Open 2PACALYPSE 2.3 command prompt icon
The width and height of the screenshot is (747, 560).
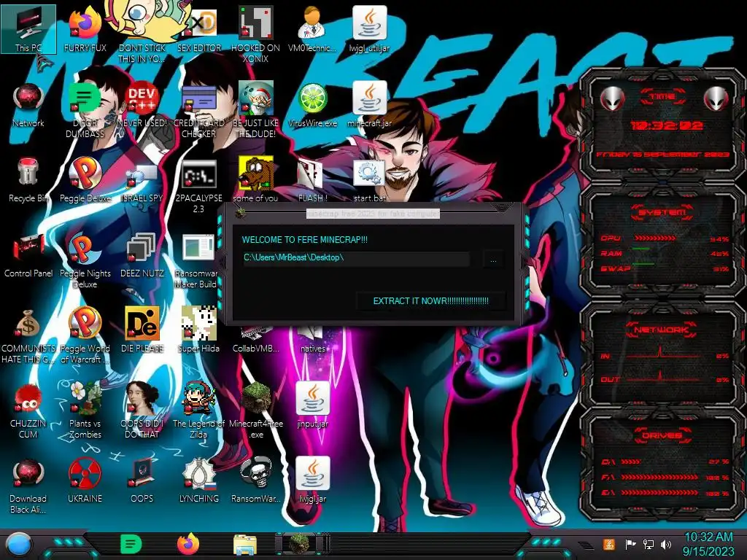coord(198,184)
